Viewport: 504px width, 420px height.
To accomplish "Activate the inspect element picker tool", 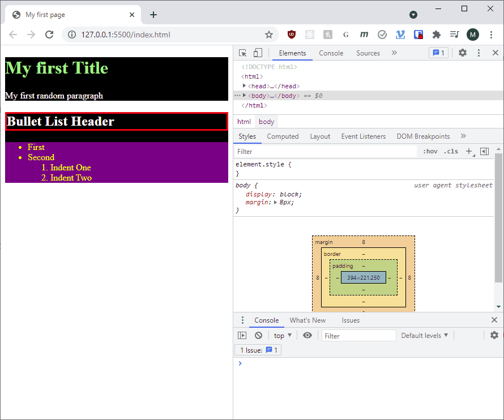I will (x=243, y=53).
